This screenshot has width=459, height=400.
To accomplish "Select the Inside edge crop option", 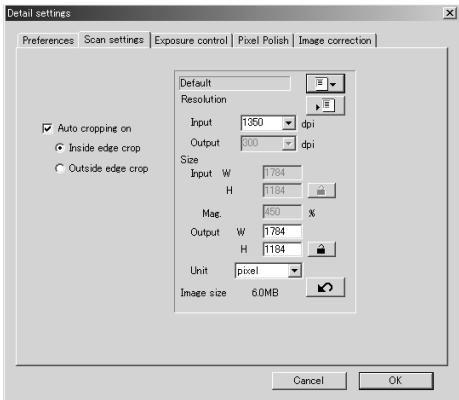I will click(60, 148).
